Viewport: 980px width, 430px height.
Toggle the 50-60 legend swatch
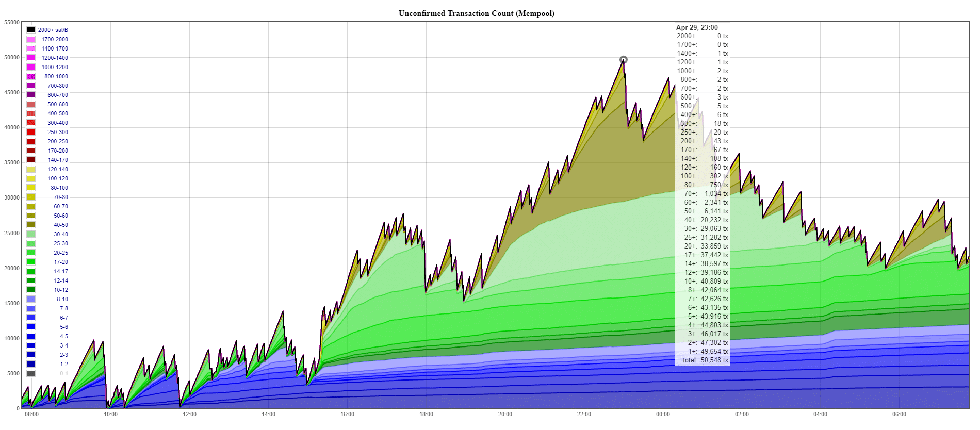coord(31,216)
